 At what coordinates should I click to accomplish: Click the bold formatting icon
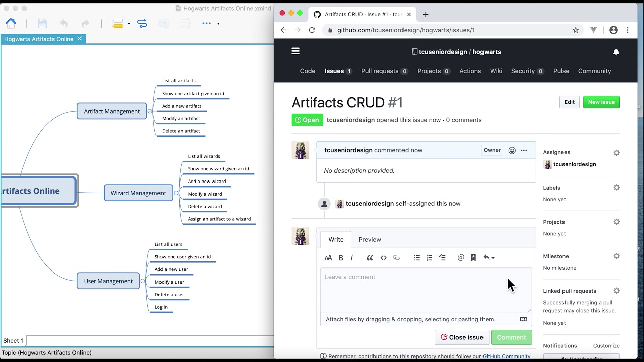tap(341, 258)
